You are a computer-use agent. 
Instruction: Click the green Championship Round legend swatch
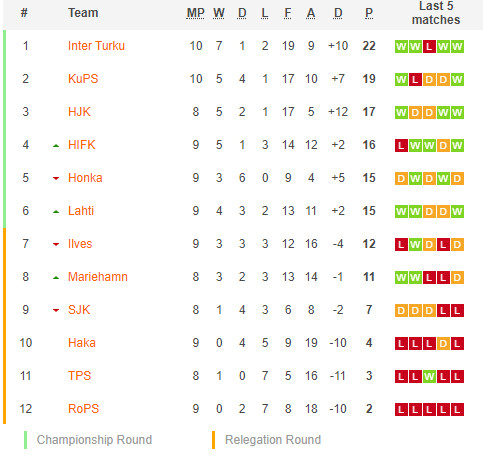[25, 440]
